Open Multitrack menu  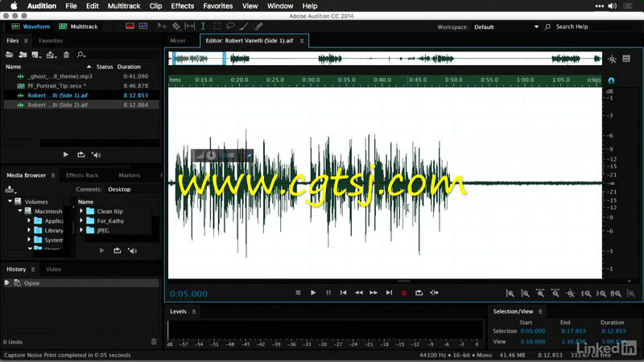124,6
